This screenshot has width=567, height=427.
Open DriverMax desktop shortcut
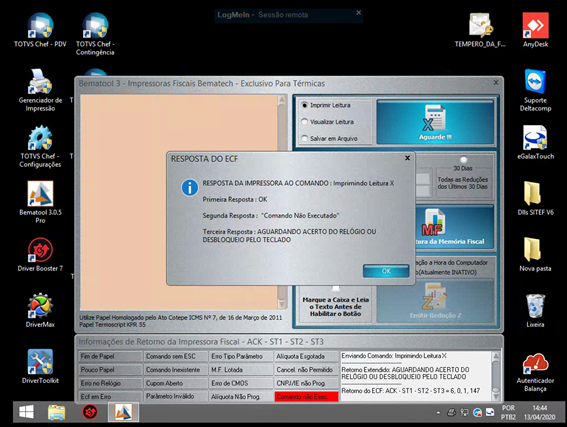coord(40,311)
